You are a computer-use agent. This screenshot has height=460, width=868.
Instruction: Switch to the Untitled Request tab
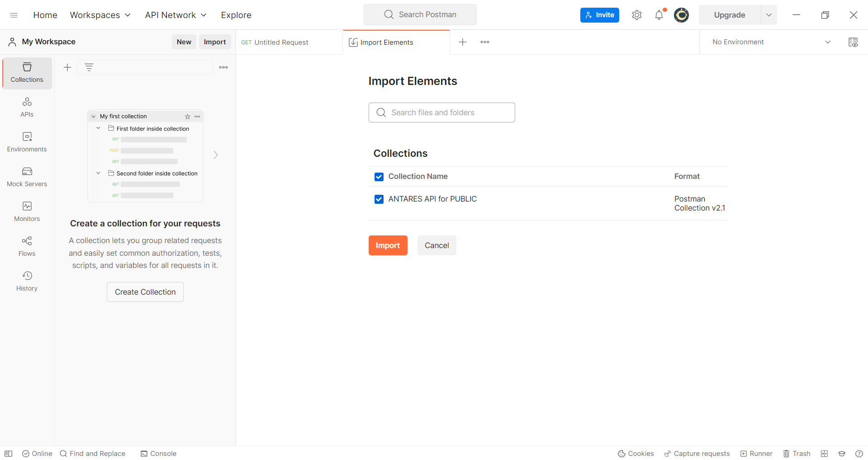[x=281, y=42]
